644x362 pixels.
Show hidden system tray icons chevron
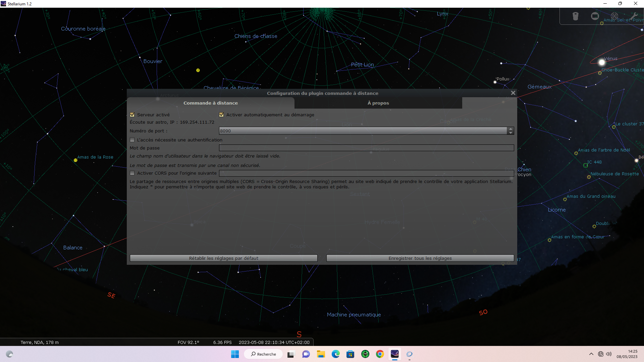(591, 354)
